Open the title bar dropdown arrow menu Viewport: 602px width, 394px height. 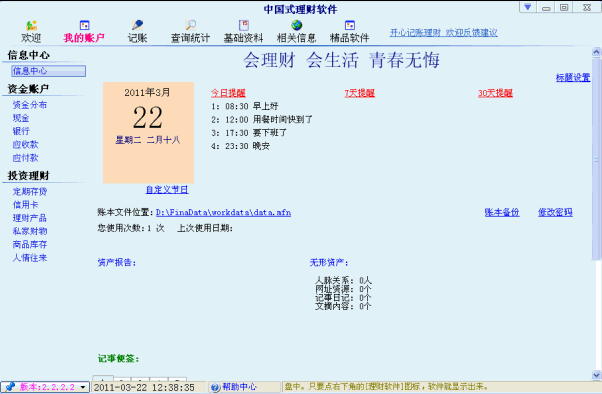point(528,7)
